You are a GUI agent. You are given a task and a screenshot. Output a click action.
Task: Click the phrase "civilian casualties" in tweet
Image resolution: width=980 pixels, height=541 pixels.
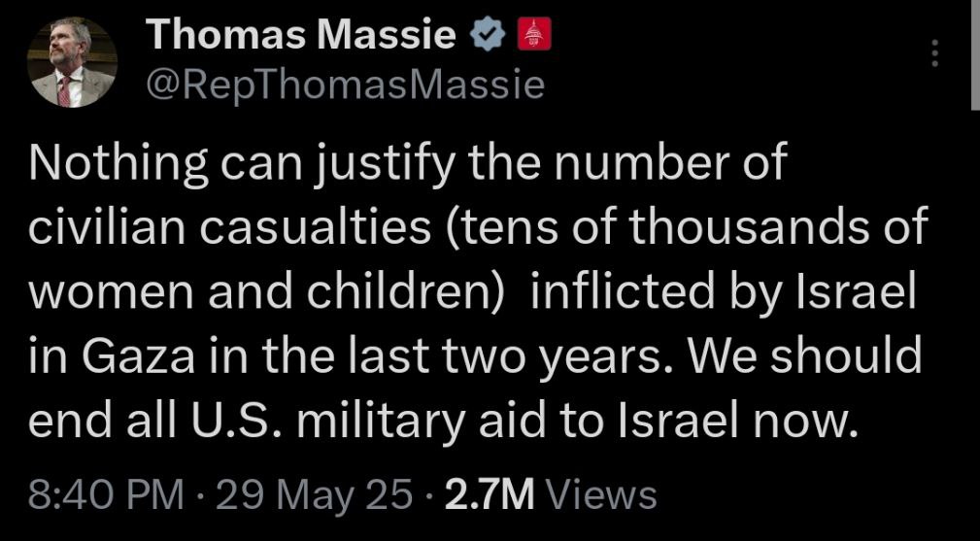(x=229, y=226)
